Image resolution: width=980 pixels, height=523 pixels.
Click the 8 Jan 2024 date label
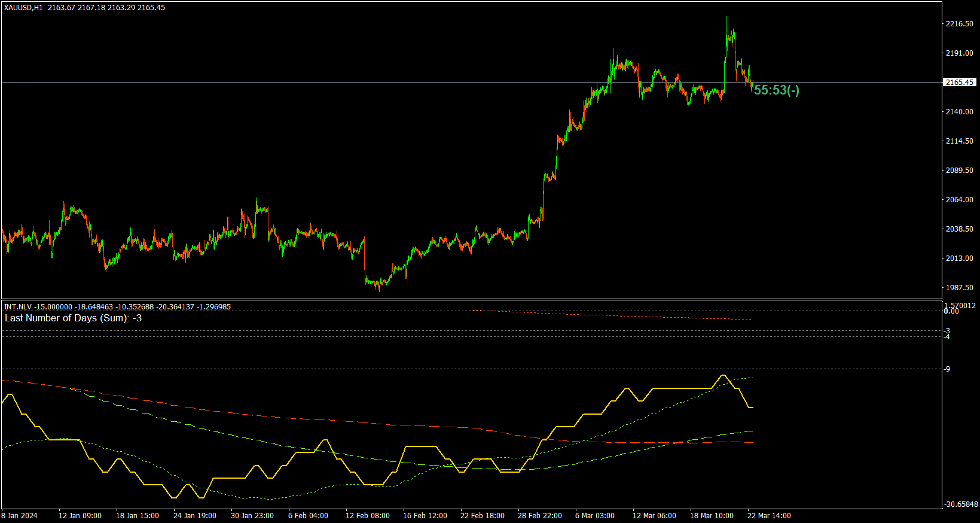point(19,516)
